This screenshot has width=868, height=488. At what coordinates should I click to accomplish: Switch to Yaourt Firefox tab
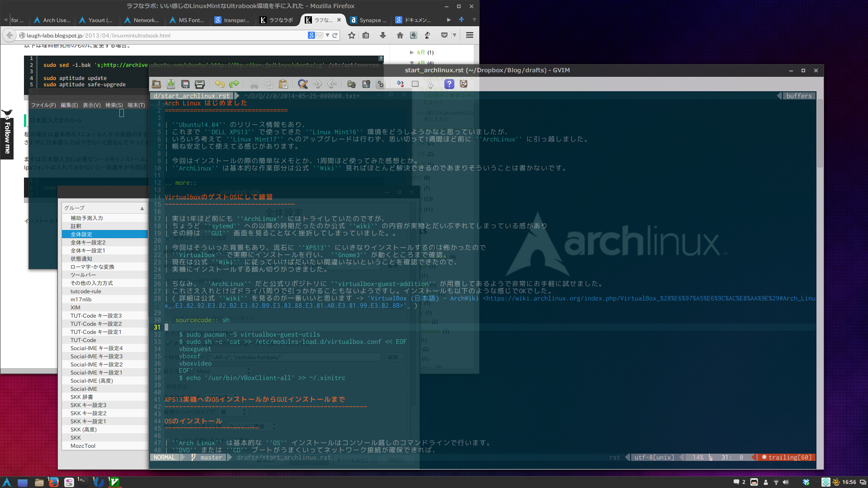coord(98,20)
